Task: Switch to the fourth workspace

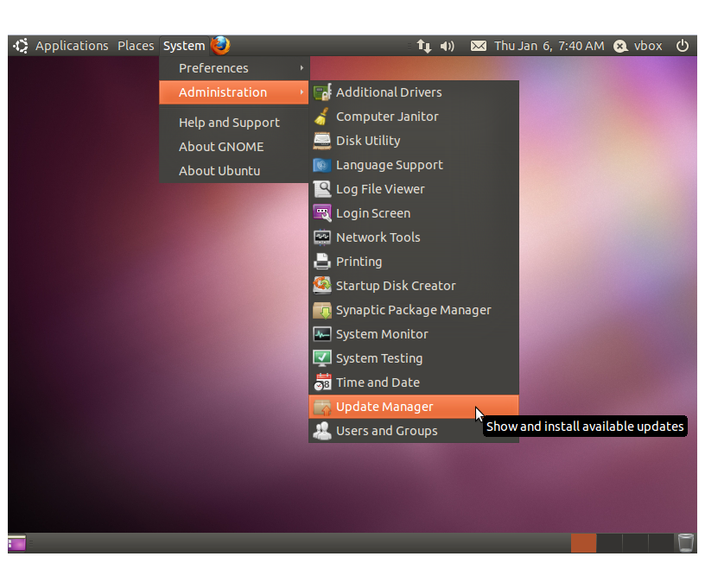Action: tap(660, 543)
